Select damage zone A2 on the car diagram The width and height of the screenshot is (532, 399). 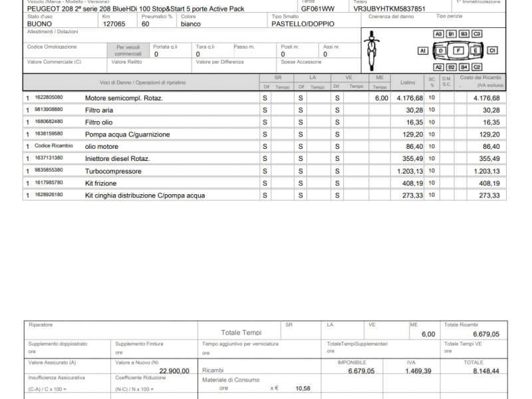pyautogui.click(x=438, y=67)
